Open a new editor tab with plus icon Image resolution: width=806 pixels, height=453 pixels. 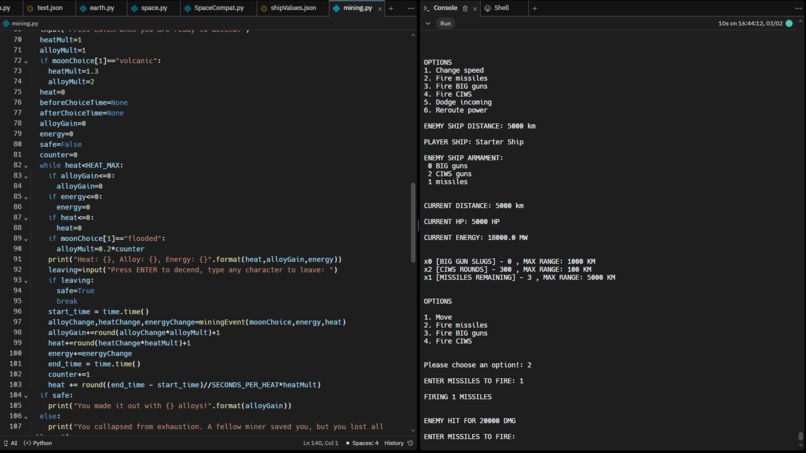(391, 8)
